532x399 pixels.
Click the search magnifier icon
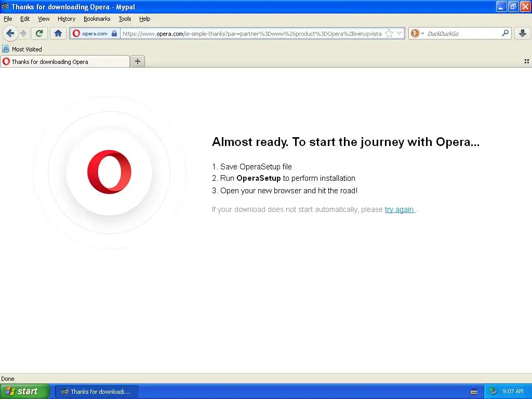(x=505, y=33)
